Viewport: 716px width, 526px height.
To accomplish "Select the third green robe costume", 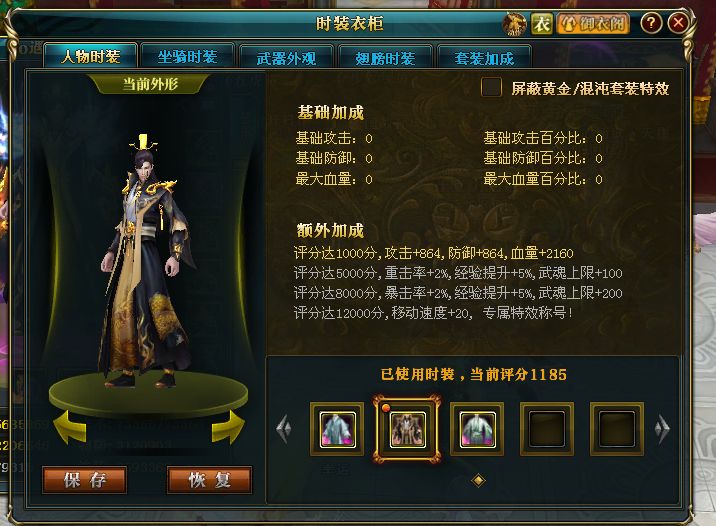I will 477,429.
